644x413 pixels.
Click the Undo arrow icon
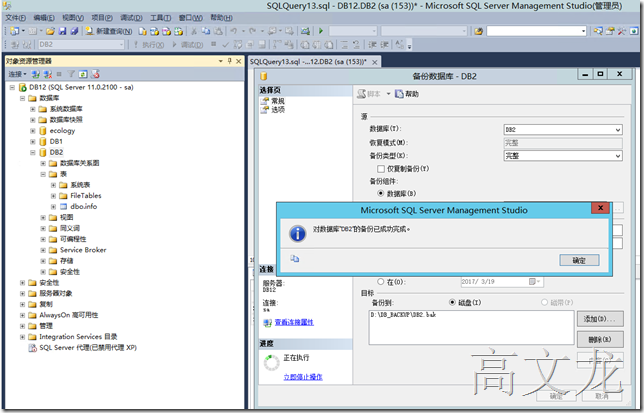(234, 31)
